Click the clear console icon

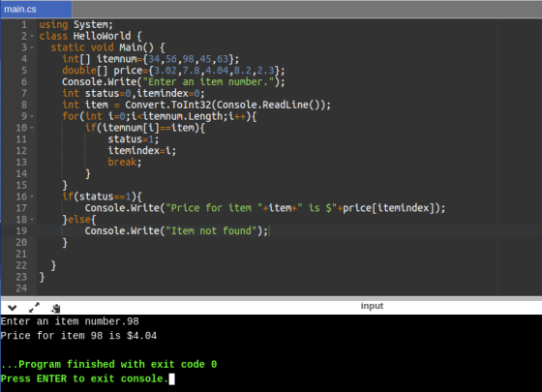55,308
